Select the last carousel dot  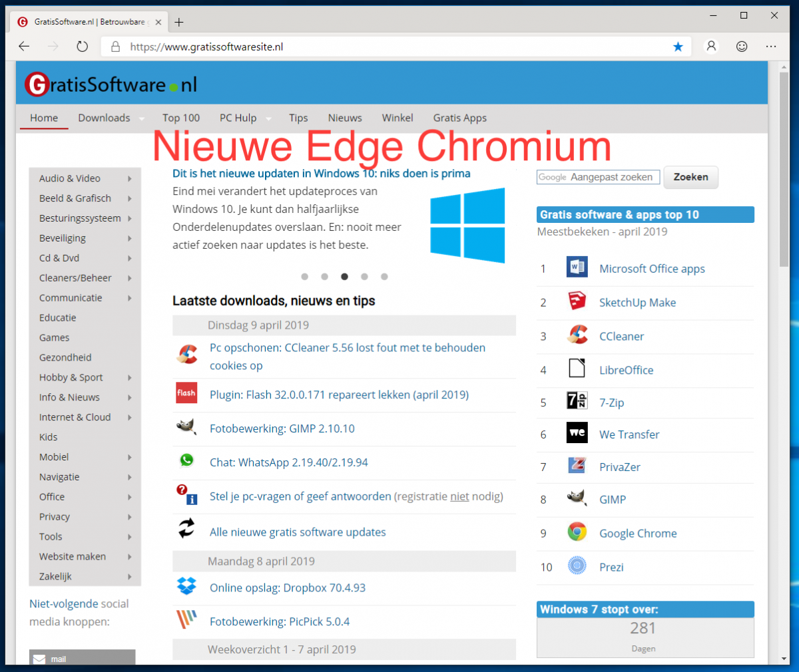pyautogui.click(x=384, y=277)
